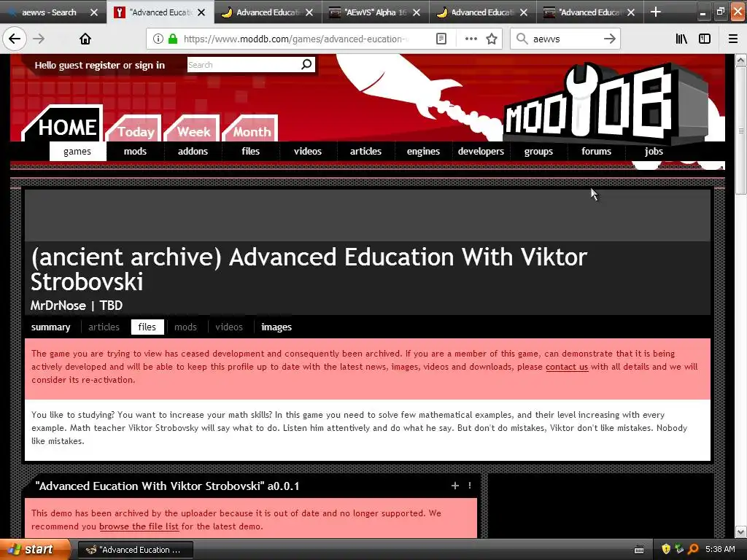Click the browser forward arrow
Image resolution: width=747 pixels, height=560 pixels.
tap(39, 39)
